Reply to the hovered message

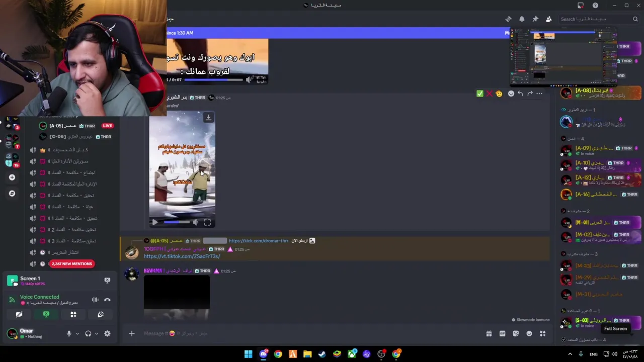coord(520,94)
